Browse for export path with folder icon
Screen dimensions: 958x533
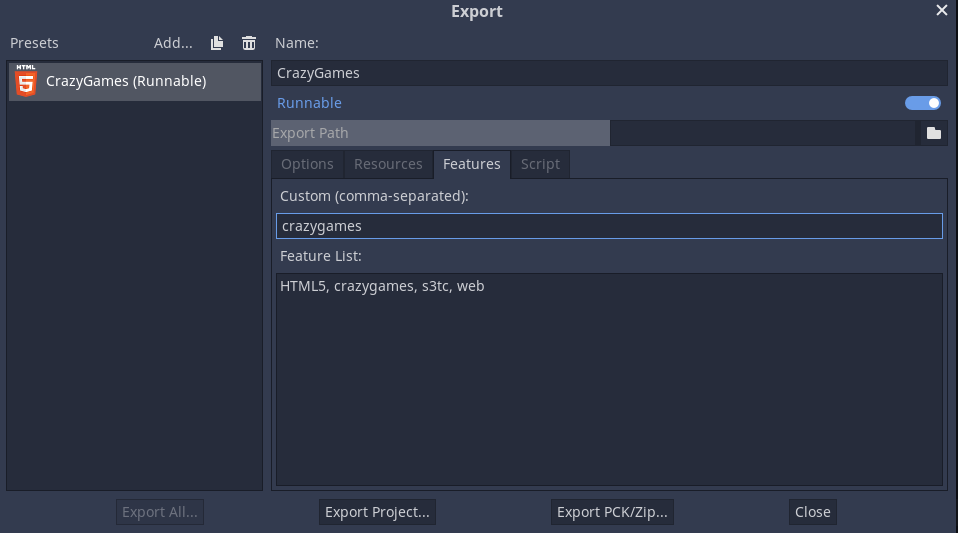(x=934, y=133)
